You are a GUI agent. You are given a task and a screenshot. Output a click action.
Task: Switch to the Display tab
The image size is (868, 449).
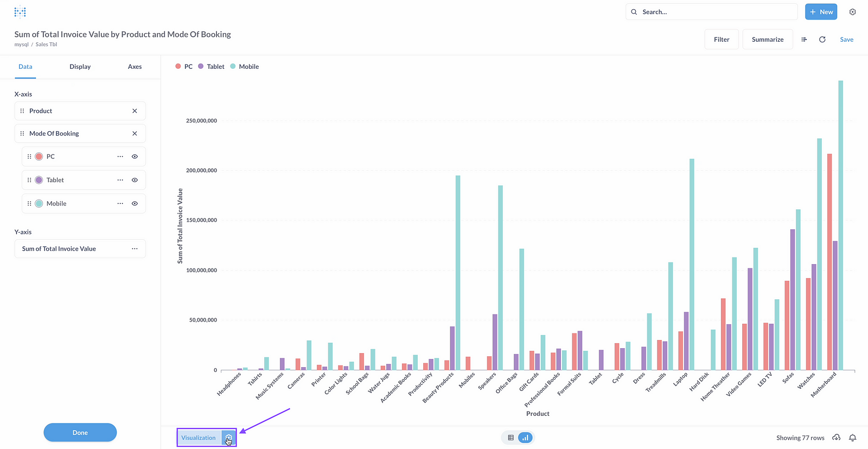[x=80, y=67]
